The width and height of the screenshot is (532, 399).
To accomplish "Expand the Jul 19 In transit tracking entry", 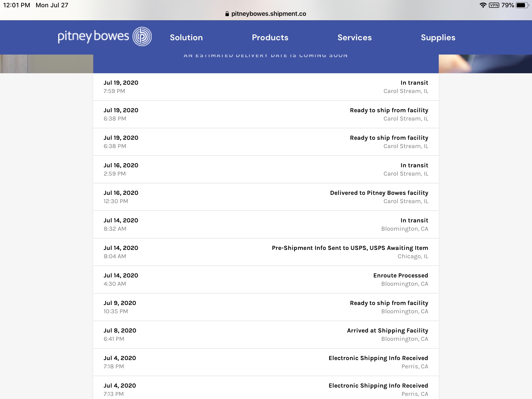I will click(x=265, y=87).
